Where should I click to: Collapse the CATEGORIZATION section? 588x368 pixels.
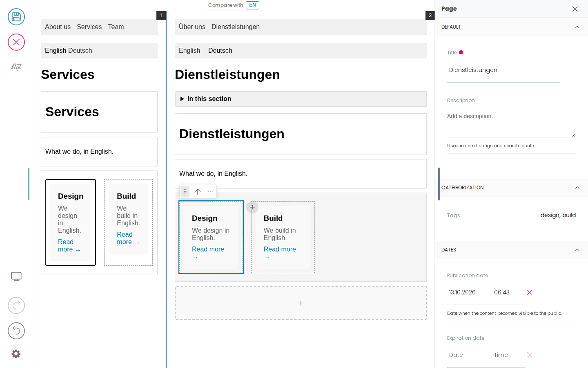(x=577, y=188)
